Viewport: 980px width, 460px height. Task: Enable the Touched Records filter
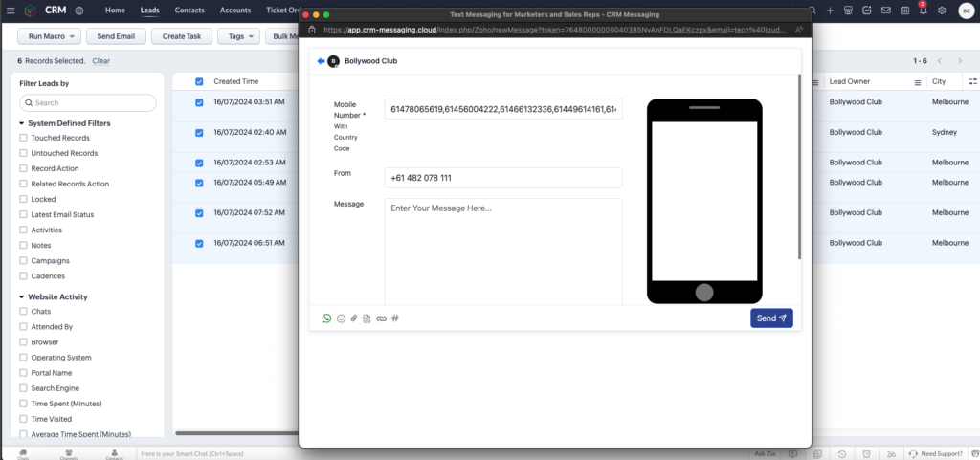pyautogui.click(x=23, y=138)
